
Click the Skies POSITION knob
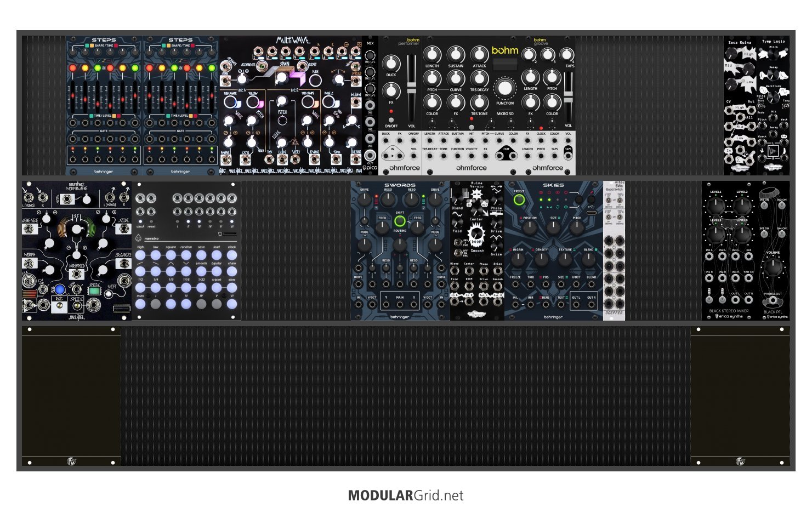530,229
